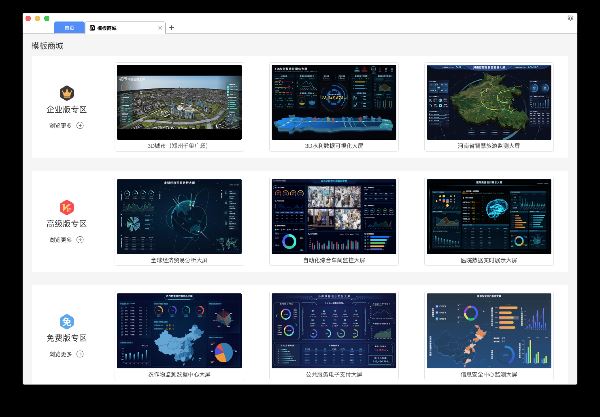
Task: Open the 企业版专区 section title
Action: coord(67,109)
